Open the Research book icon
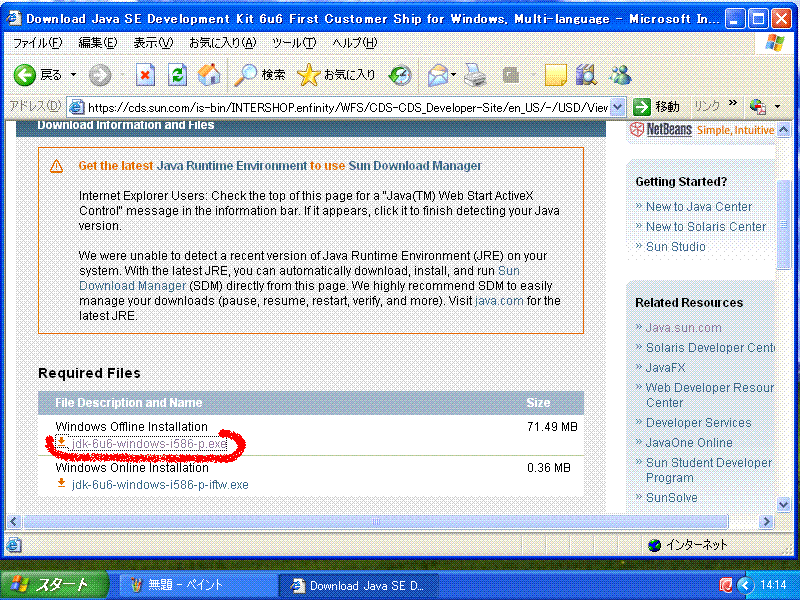 click(x=587, y=76)
